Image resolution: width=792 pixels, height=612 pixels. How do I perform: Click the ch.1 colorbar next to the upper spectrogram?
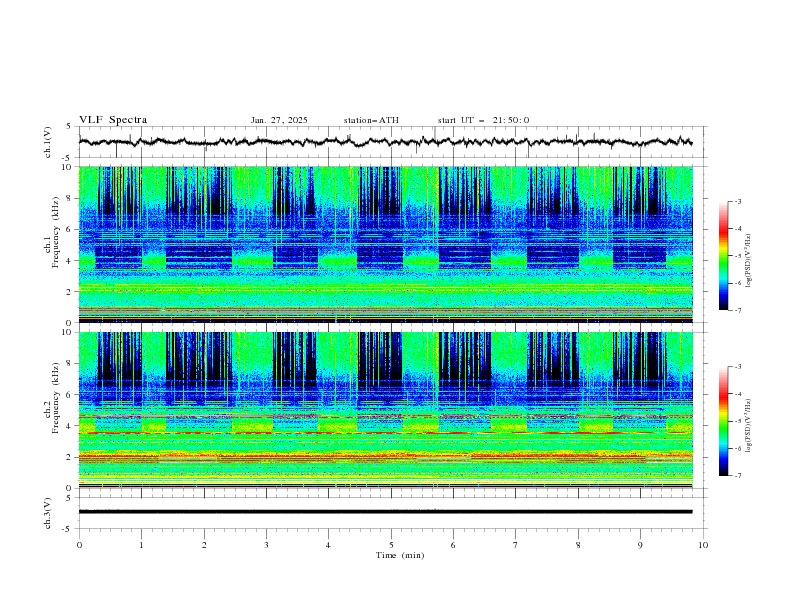723,255
